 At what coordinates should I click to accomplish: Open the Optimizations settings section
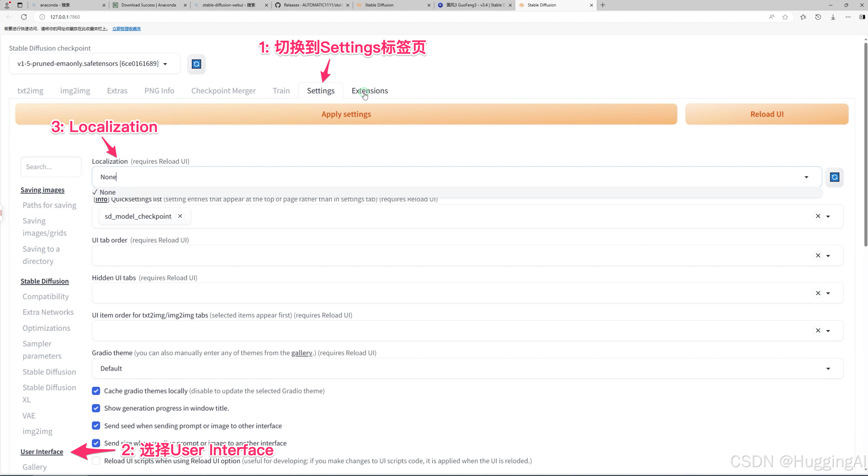coord(46,328)
